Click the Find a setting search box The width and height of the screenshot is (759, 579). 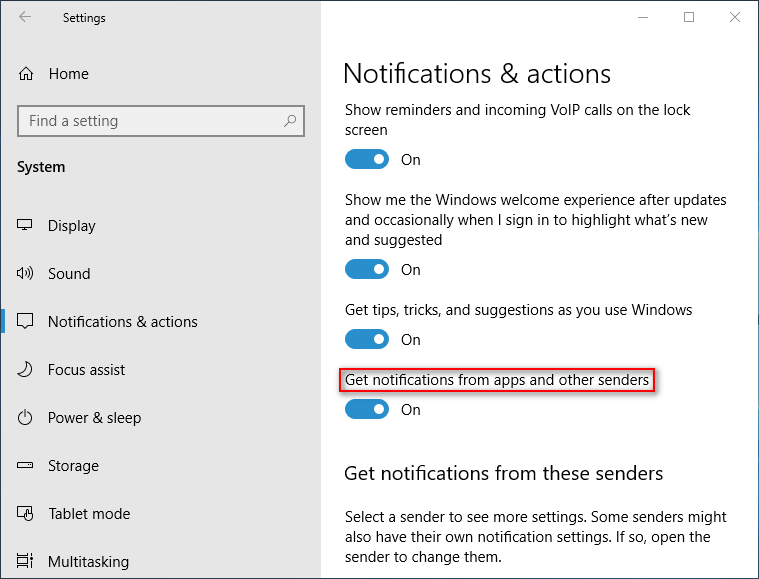pos(150,121)
